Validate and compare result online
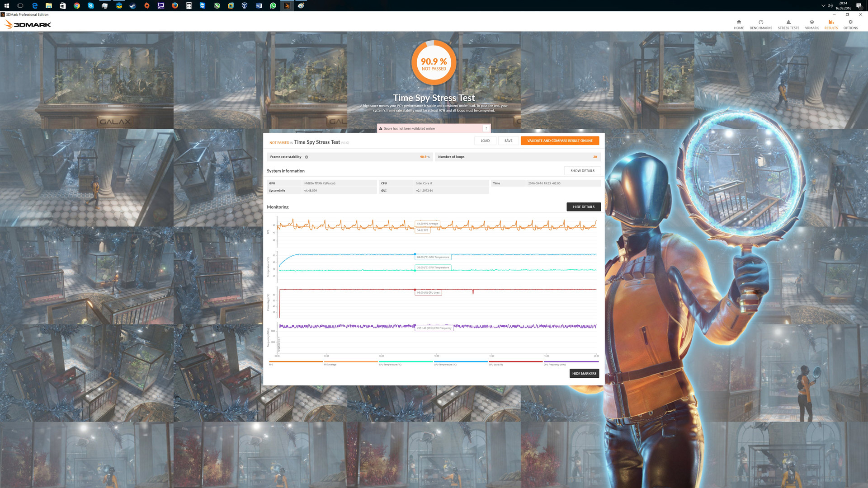This screenshot has width=868, height=488. (x=560, y=141)
